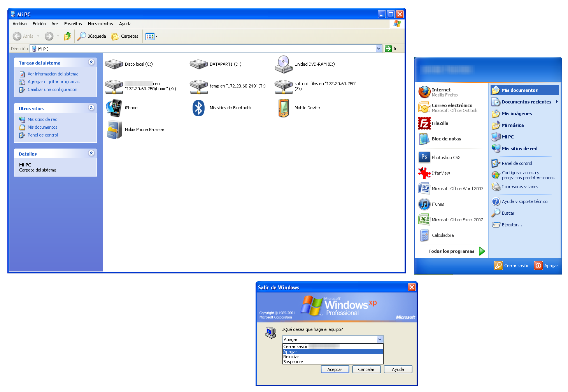Open the Unidad DVD-RAM (E:) icon
The width and height of the screenshot is (568, 392).
pos(284,64)
